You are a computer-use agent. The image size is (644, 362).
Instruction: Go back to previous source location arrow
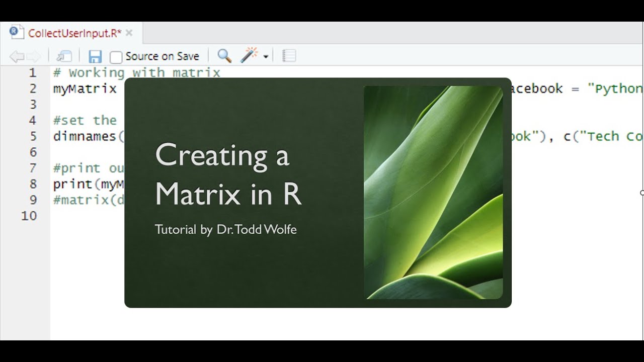(x=17, y=56)
